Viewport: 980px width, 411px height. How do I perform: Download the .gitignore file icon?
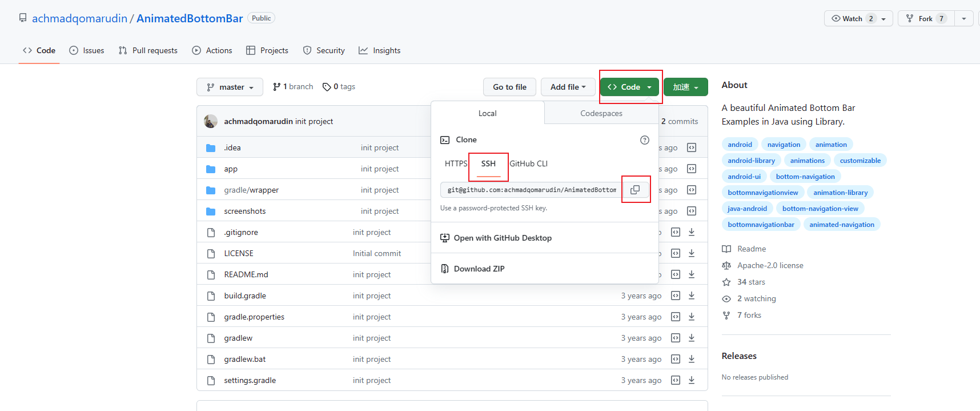pos(692,232)
